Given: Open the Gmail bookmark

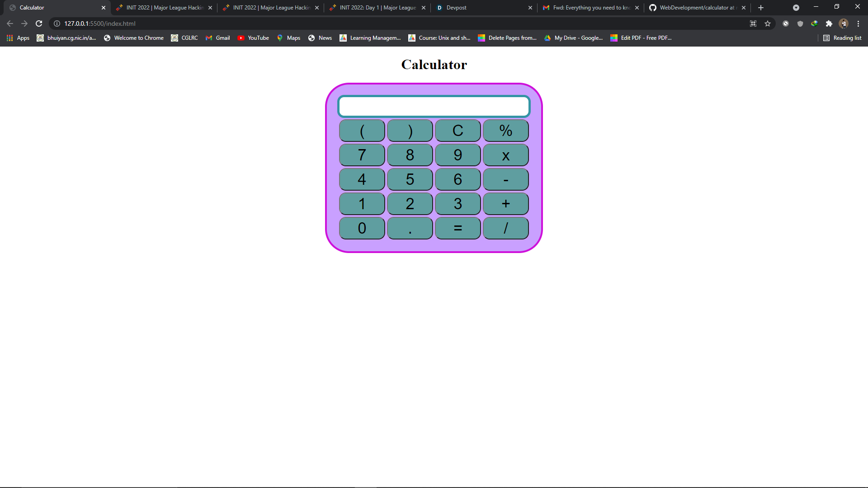Looking at the screenshot, I should (218, 38).
